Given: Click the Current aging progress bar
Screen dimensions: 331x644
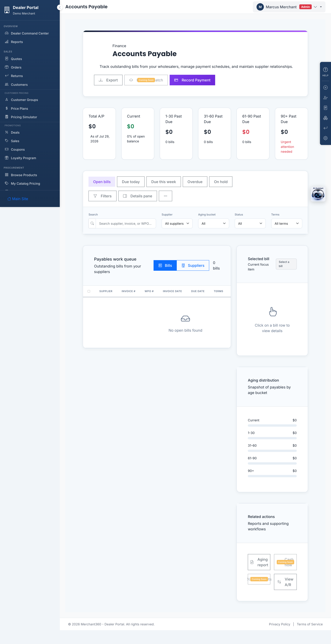Looking at the screenshot, I should click(272, 425).
